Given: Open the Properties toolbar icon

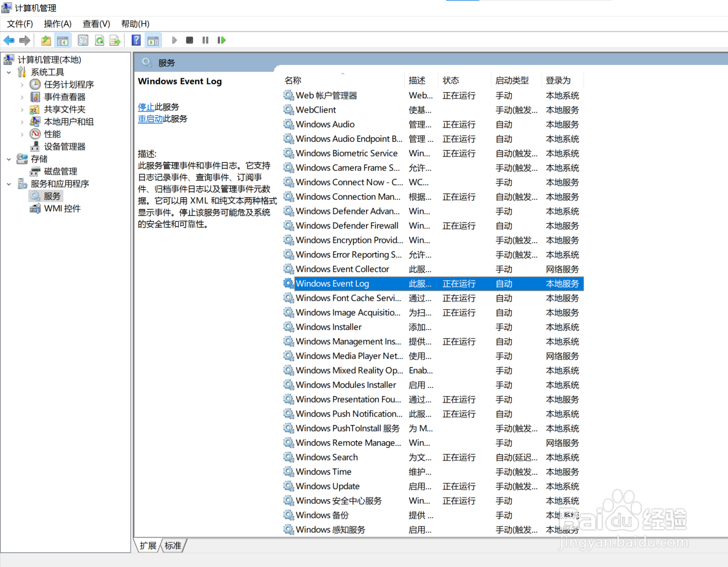Looking at the screenshot, I should click(x=83, y=40).
